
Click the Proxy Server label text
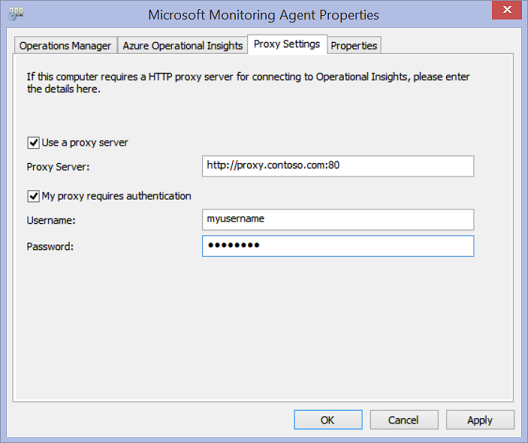(58, 167)
